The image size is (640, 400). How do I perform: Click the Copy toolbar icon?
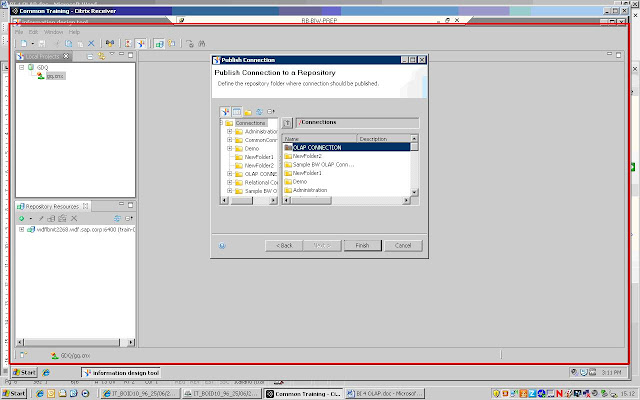tap(69, 43)
